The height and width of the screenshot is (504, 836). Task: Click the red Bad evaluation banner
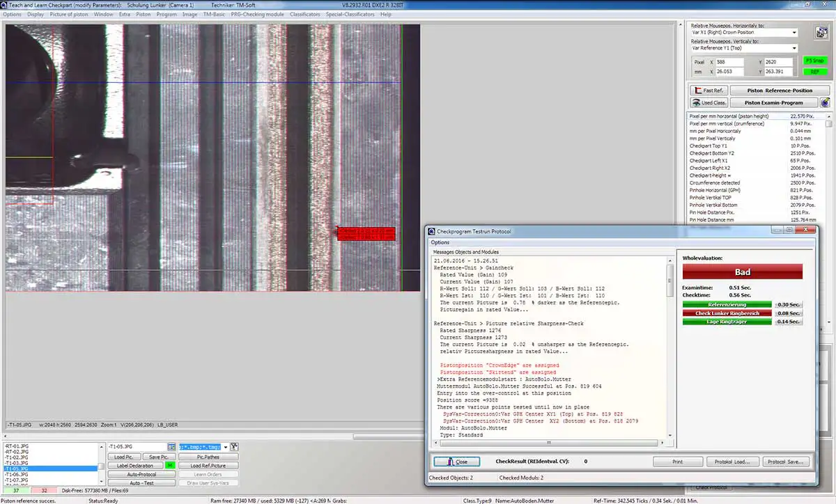tap(743, 272)
